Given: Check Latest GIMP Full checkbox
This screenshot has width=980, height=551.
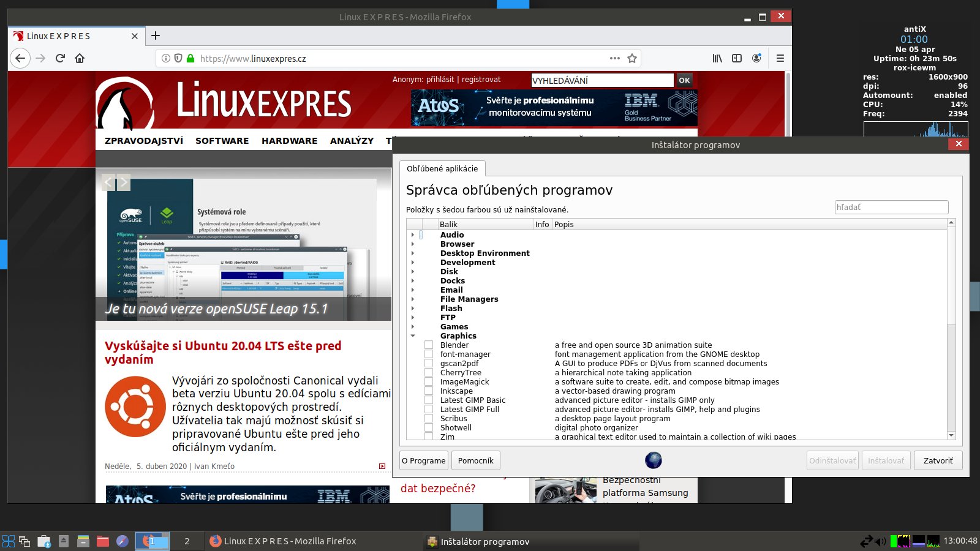Looking at the screenshot, I should coord(429,410).
